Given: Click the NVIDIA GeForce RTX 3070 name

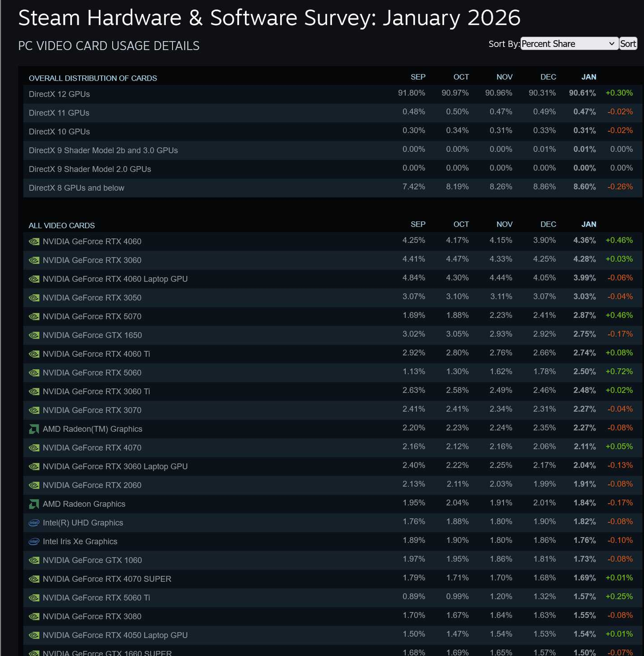Looking at the screenshot, I should pos(92,410).
